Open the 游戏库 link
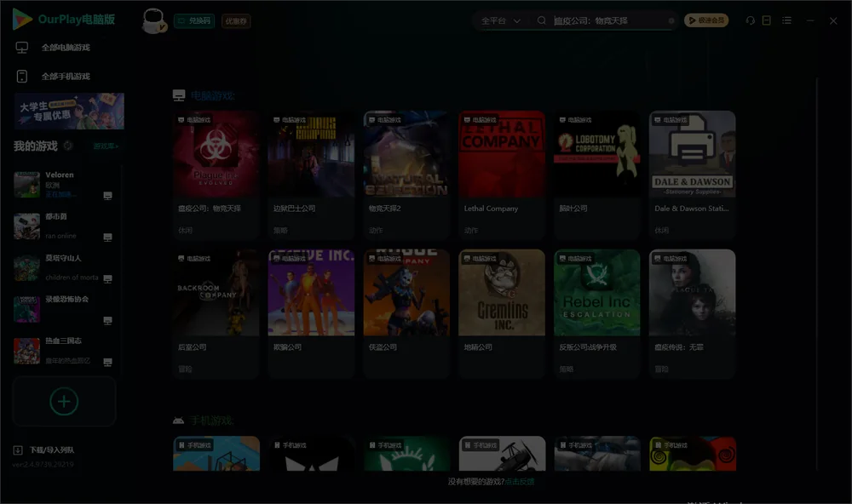852x504 pixels. [106, 146]
